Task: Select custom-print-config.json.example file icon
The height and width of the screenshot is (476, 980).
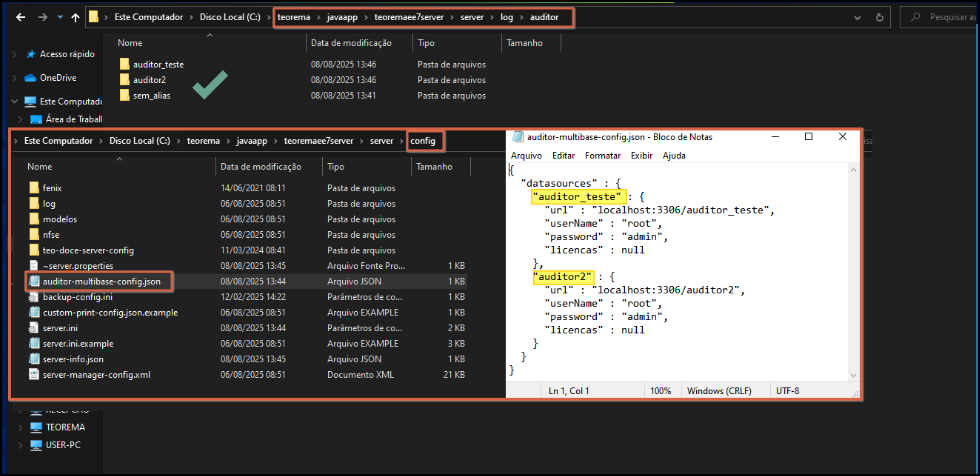Action: pyautogui.click(x=34, y=312)
